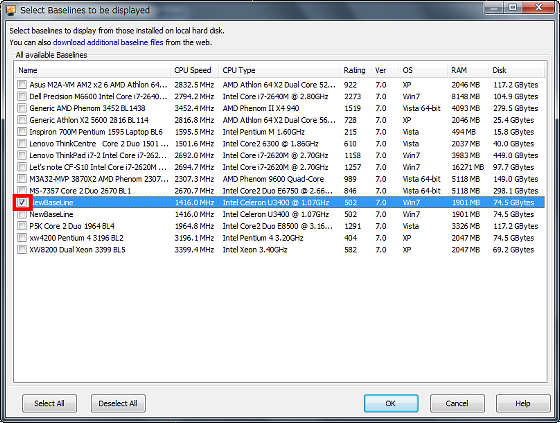
Task: Tick the xw4200 Pentium 4 checkbox
Action: (22, 238)
